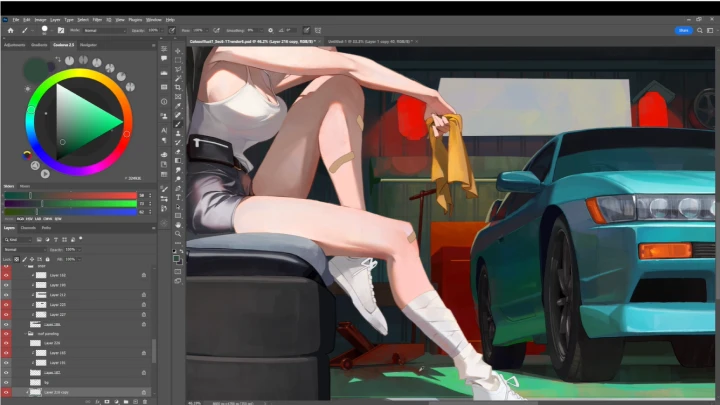The image size is (720, 405).
Task: Select the Smudge tool
Action: [x=178, y=170]
